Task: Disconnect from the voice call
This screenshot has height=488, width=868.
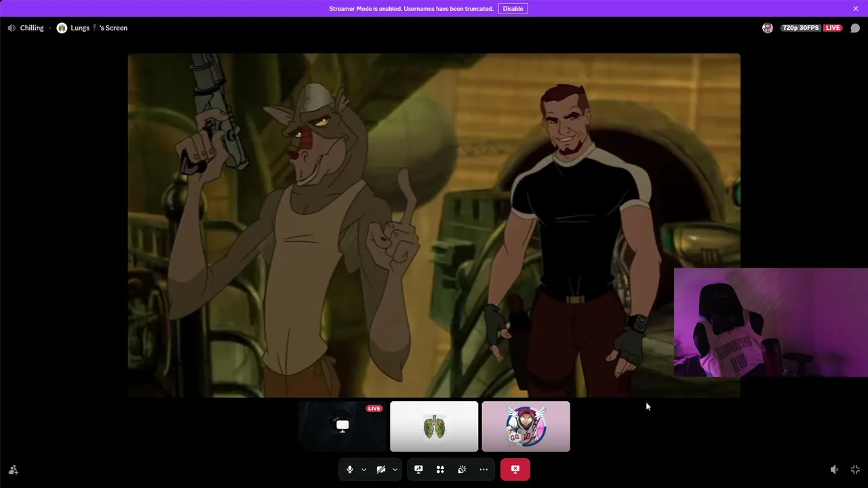Action: (515, 469)
